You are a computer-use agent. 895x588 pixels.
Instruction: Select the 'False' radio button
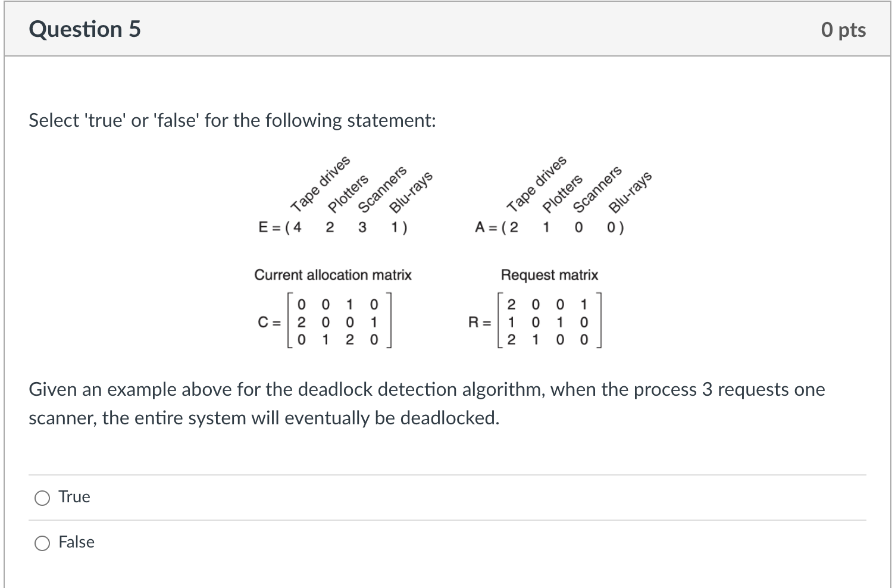[42, 543]
